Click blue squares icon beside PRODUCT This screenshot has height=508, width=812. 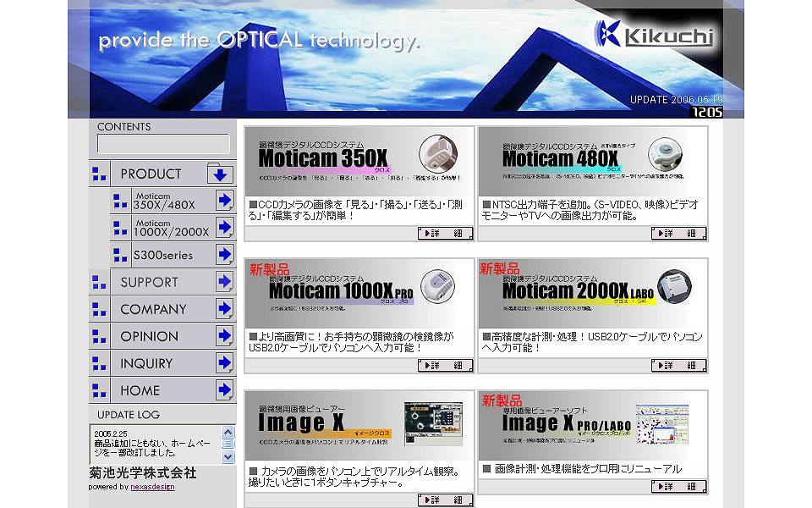coord(99,174)
